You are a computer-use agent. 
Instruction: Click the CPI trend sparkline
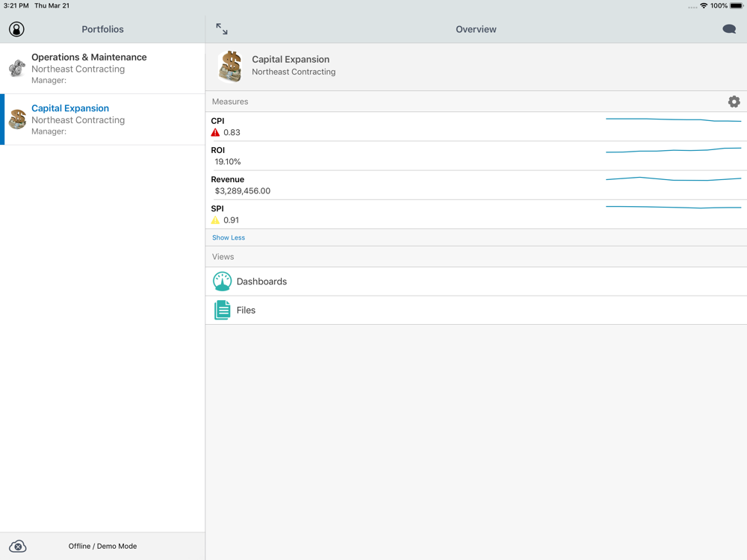coord(673,119)
